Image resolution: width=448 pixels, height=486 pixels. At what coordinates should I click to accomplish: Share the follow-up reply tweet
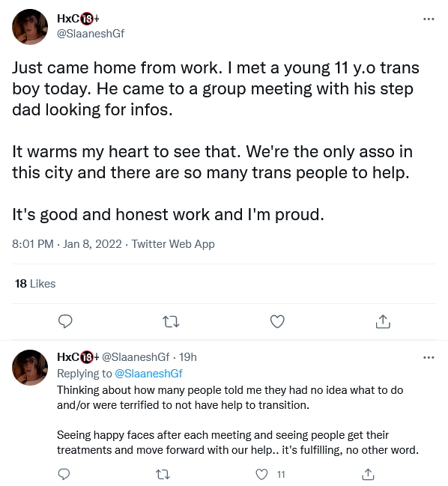point(368,474)
